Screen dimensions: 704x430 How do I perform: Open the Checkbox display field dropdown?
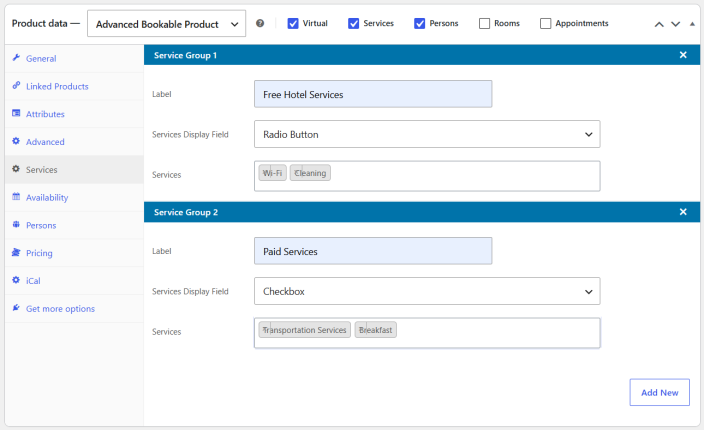pos(427,291)
